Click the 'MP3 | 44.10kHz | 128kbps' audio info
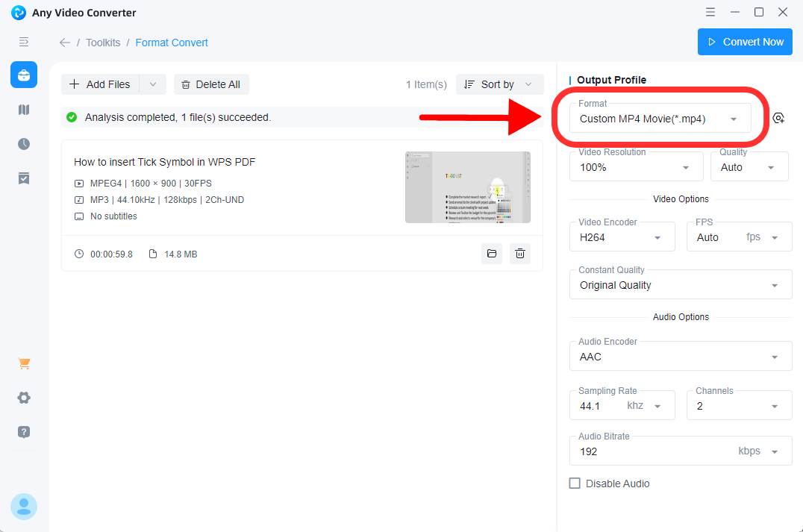This screenshot has height=532, width=803. [167, 200]
